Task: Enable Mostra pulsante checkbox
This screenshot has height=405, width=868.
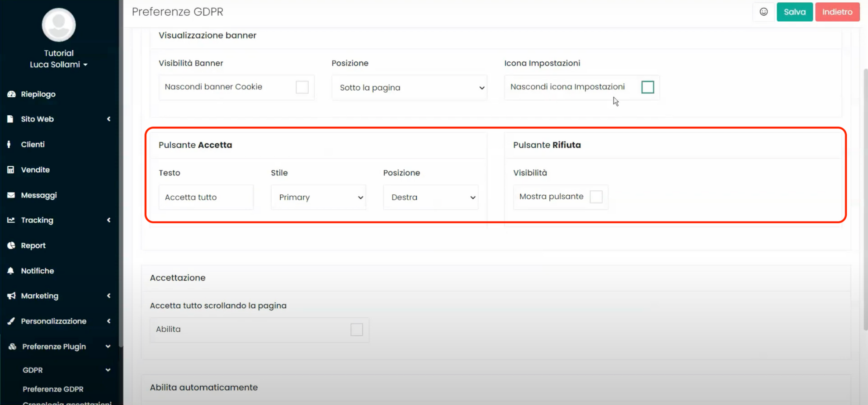Action: pyautogui.click(x=596, y=197)
